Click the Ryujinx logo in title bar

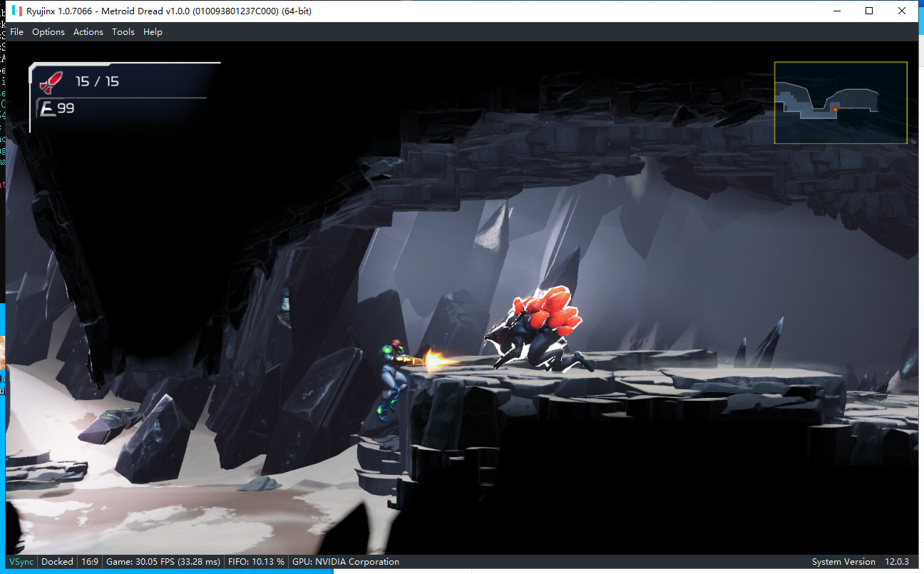tap(16, 11)
